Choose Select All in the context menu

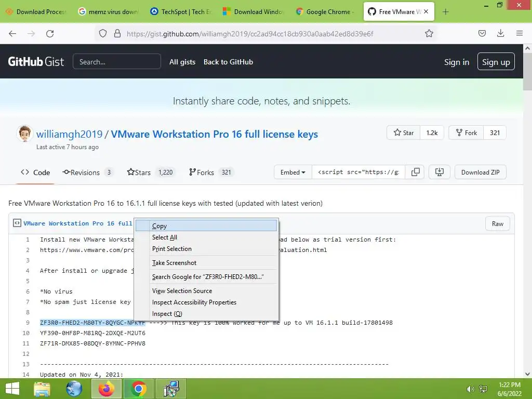(206, 237)
